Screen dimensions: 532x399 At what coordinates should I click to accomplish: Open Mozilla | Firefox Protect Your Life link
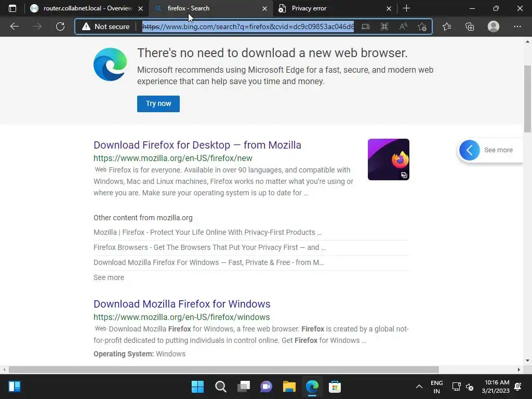click(207, 232)
